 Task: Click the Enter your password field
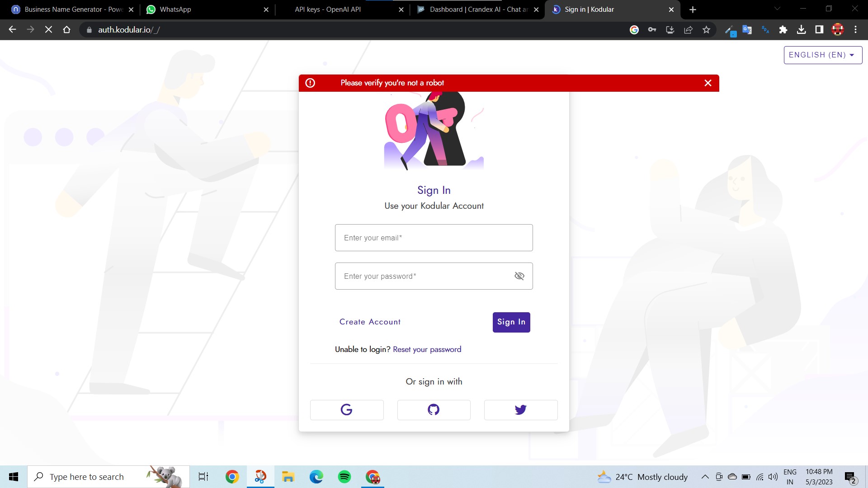point(434,276)
